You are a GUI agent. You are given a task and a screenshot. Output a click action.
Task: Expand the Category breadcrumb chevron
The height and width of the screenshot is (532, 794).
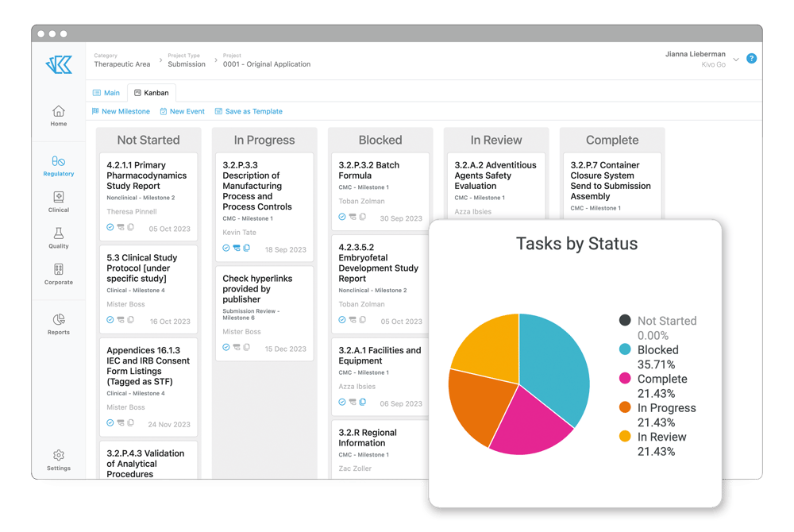pyautogui.click(x=161, y=60)
